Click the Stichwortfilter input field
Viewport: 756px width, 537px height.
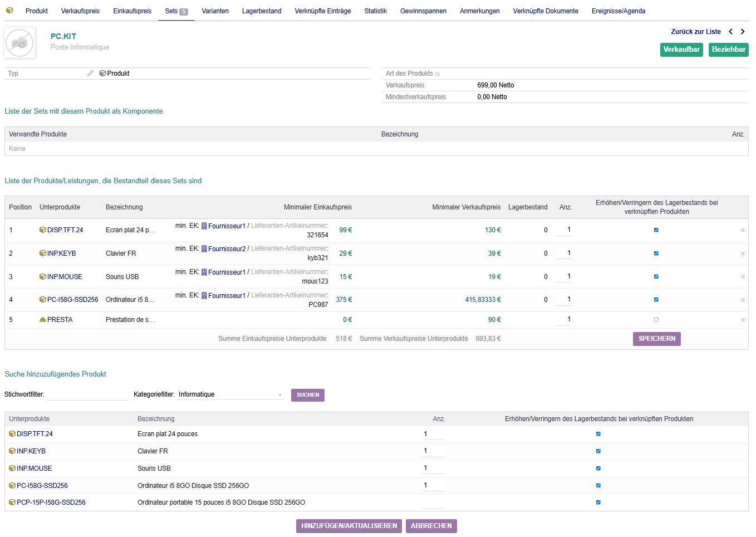coord(88,394)
